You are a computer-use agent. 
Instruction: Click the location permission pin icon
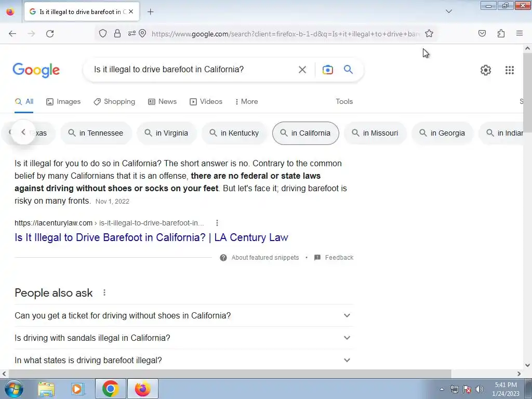[142, 33]
